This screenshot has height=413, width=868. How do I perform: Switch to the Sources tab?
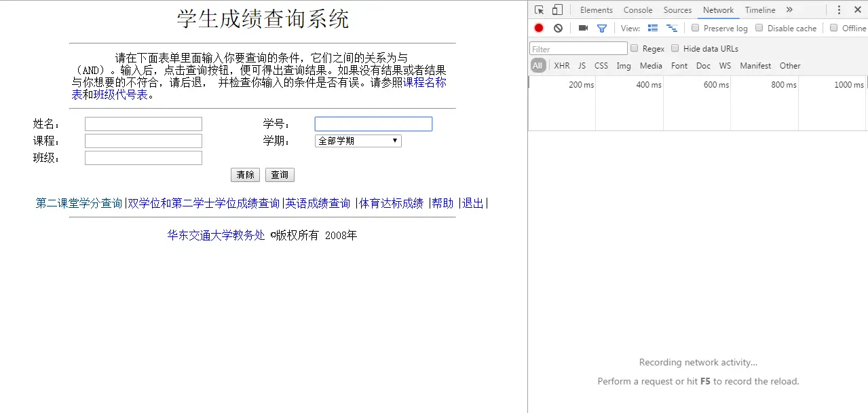[x=677, y=10]
